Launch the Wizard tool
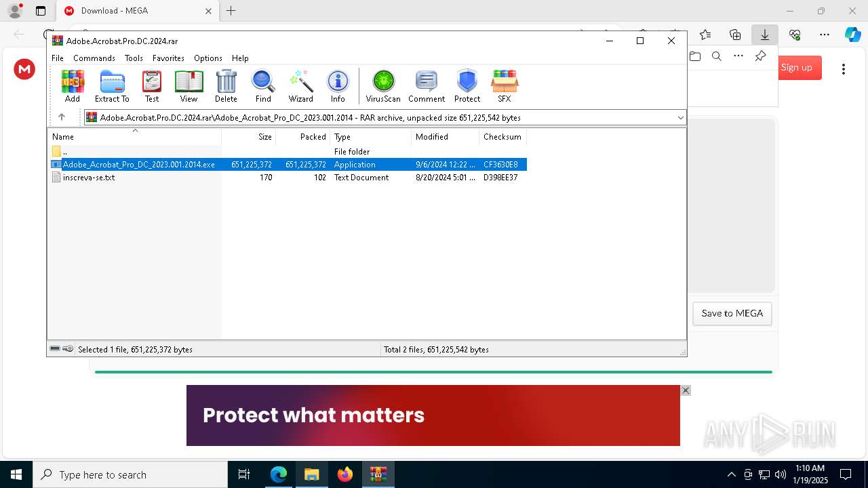 pos(300,86)
